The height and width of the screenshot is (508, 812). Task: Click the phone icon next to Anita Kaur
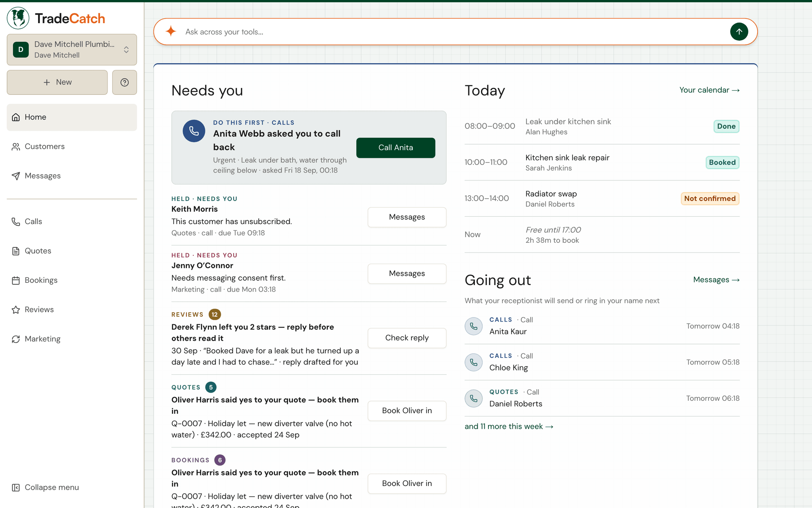click(x=474, y=326)
